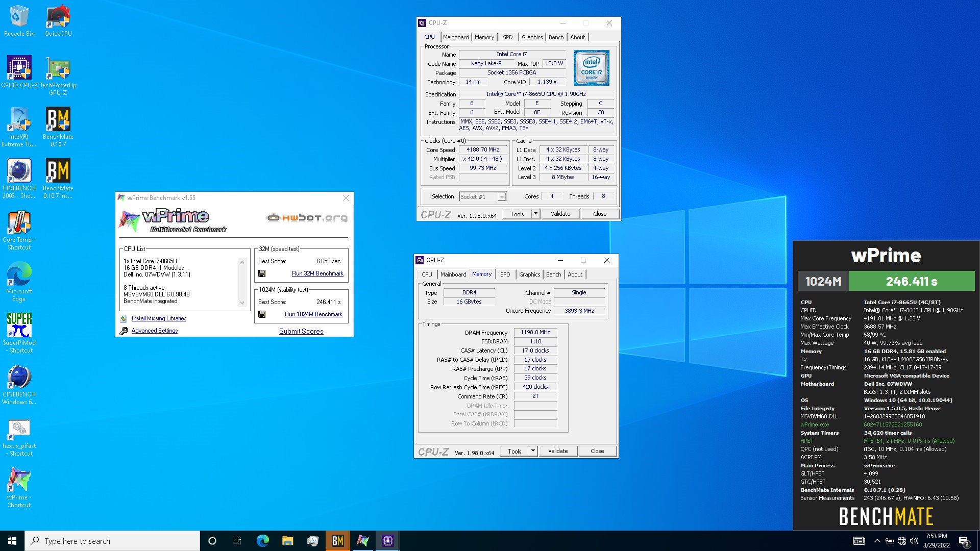Save 1024M score via floppy icon

click(262, 314)
